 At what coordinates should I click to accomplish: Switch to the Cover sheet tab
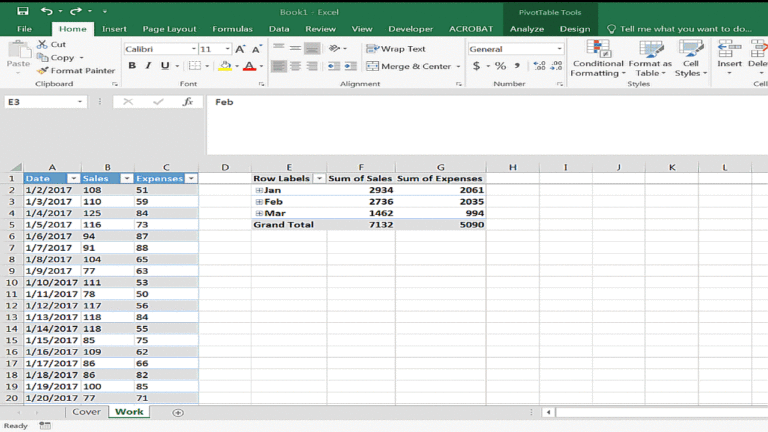(x=86, y=412)
